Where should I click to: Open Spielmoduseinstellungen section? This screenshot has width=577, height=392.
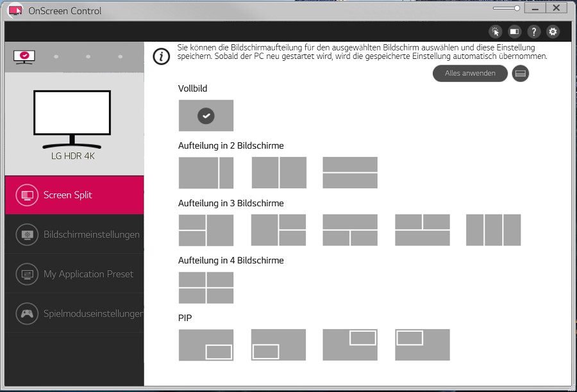74,314
